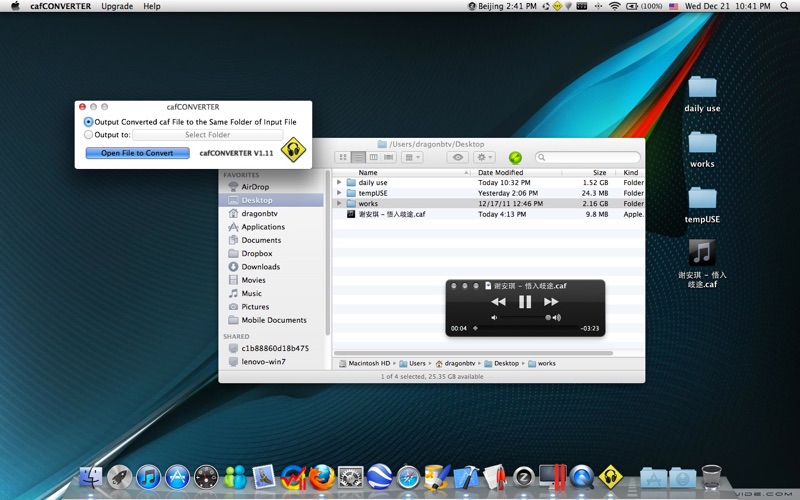Select shared computer lenovo-win7
800x500 pixels.
(x=263, y=361)
